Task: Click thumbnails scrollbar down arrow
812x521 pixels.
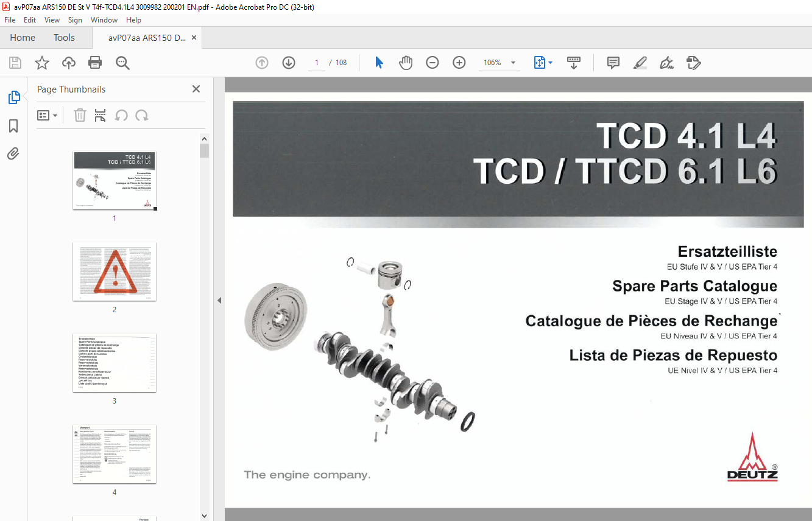Action: click(x=205, y=516)
